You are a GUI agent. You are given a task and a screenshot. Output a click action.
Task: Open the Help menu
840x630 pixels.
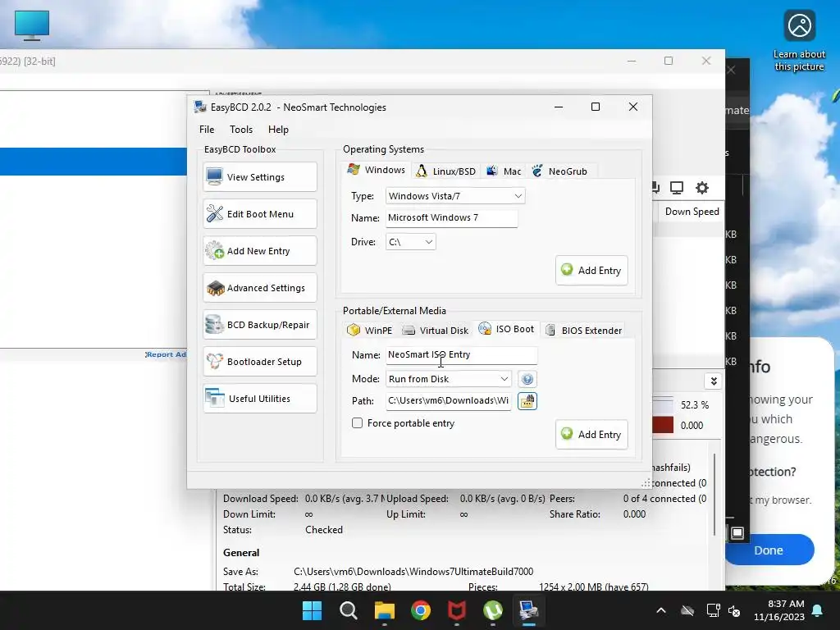tap(278, 129)
